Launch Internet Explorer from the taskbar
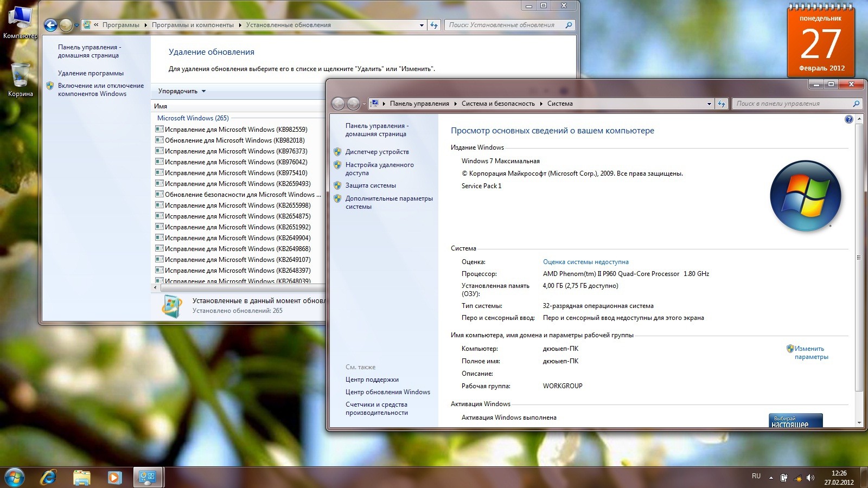868x488 pixels. 48,477
